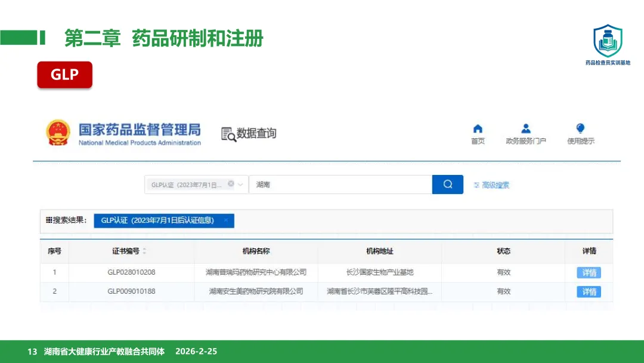The width and height of the screenshot is (644, 363).
Task: Click the 详情 column header
Action: click(589, 251)
